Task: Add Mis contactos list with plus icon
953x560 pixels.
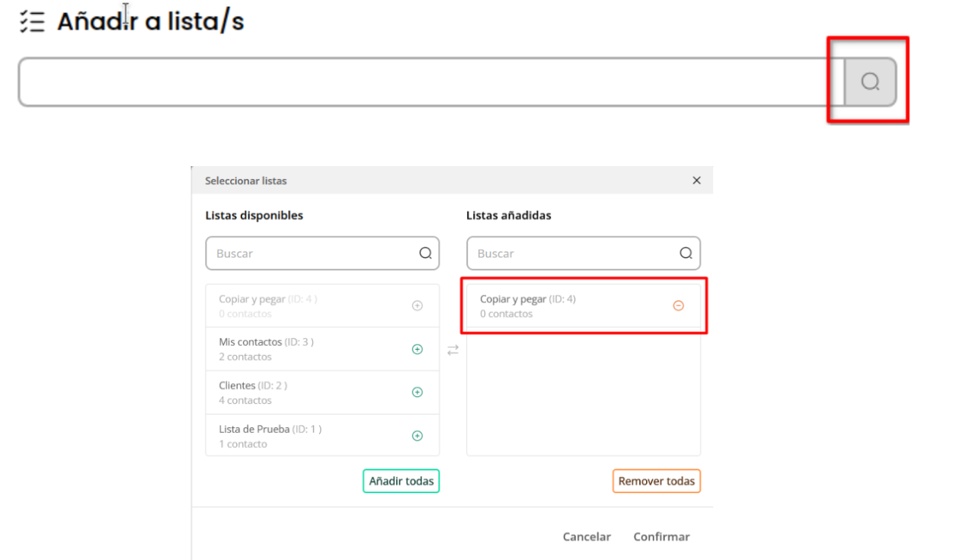Action: pyautogui.click(x=417, y=349)
